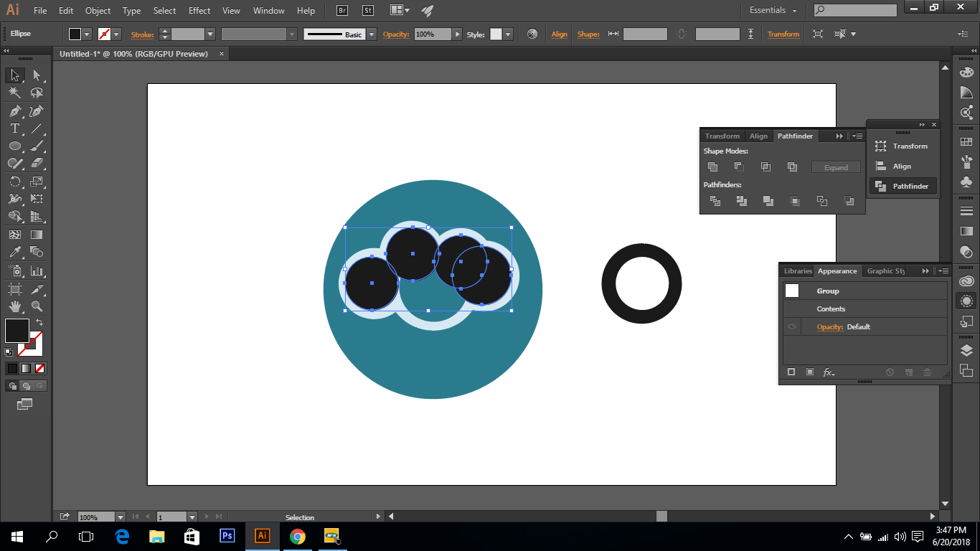Image resolution: width=980 pixels, height=551 pixels.
Task: Switch to the Align tab
Action: [758, 136]
